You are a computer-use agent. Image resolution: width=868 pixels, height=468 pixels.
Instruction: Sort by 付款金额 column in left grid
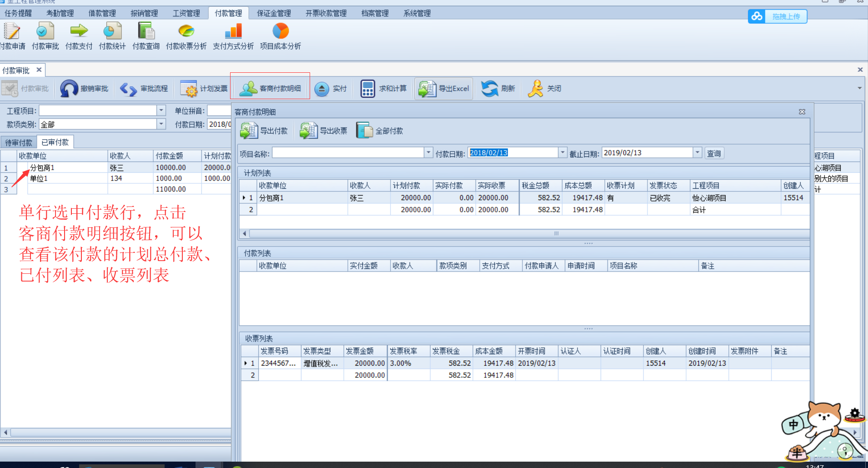(x=177, y=156)
